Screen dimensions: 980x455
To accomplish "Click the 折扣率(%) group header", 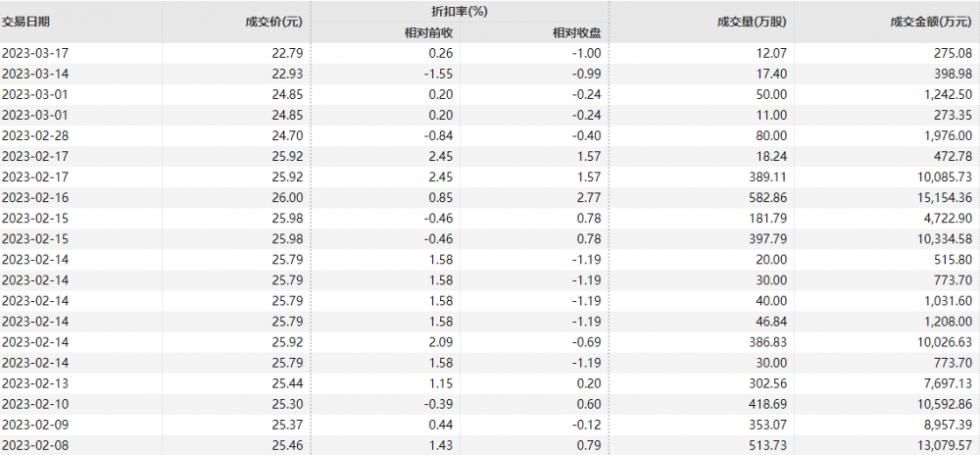I will [x=460, y=11].
